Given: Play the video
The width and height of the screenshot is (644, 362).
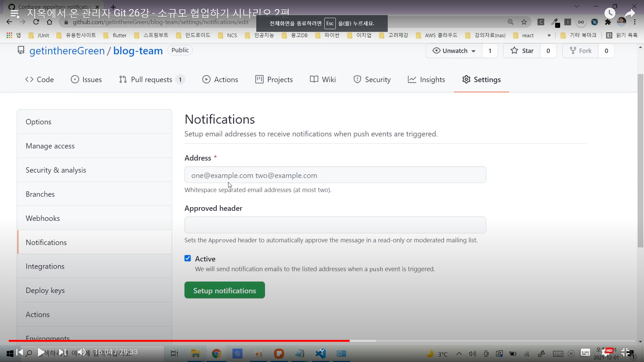Looking at the screenshot, I should point(41,352).
